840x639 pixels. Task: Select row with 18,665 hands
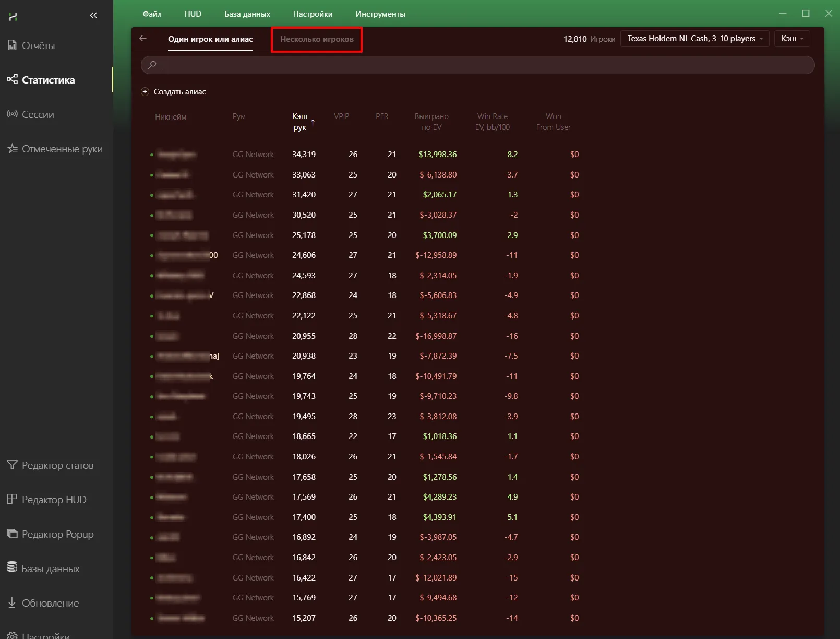(x=365, y=436)
